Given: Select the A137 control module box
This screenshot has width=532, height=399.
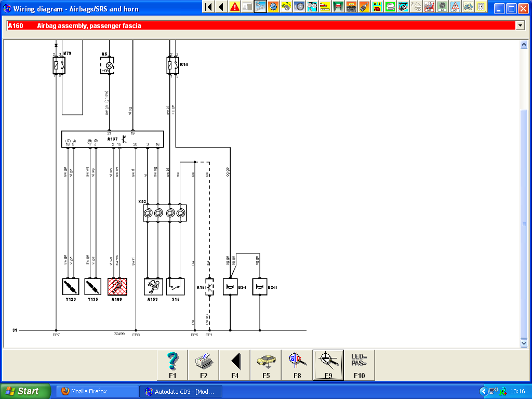Looking at the screenshot, I should (x=112, y=139).
